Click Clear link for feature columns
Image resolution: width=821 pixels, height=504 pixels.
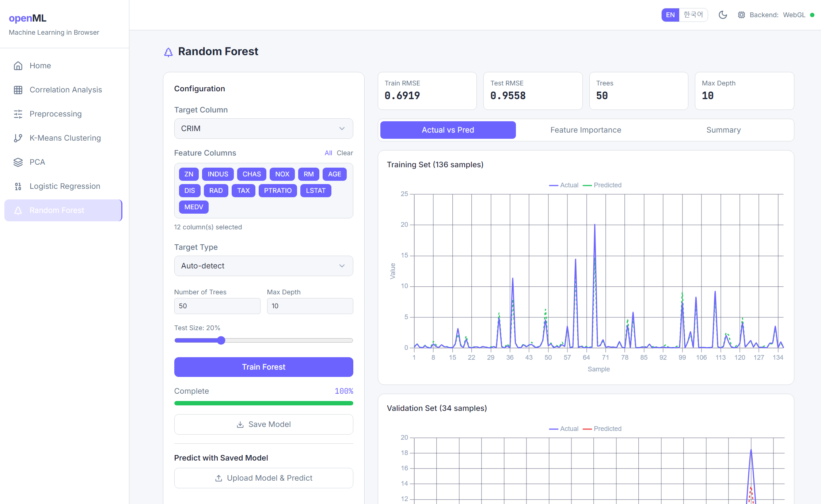[x=345, y=153]
